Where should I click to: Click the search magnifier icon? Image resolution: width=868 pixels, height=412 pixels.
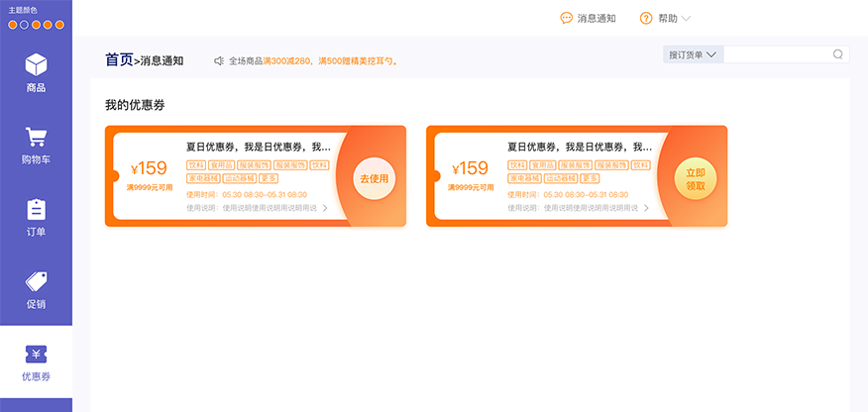pyautogui.click(x=837, y=54)
